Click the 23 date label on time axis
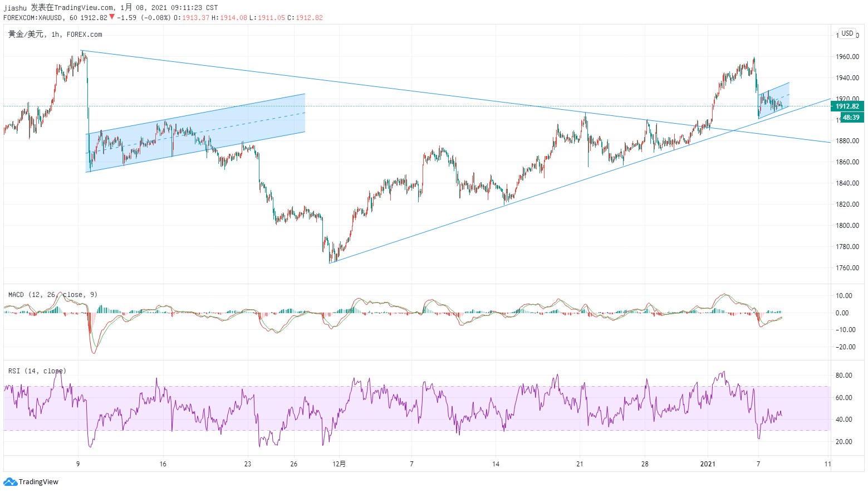This screenshot has height=492, width=868. pyautogui.click(x=248, y=464)
